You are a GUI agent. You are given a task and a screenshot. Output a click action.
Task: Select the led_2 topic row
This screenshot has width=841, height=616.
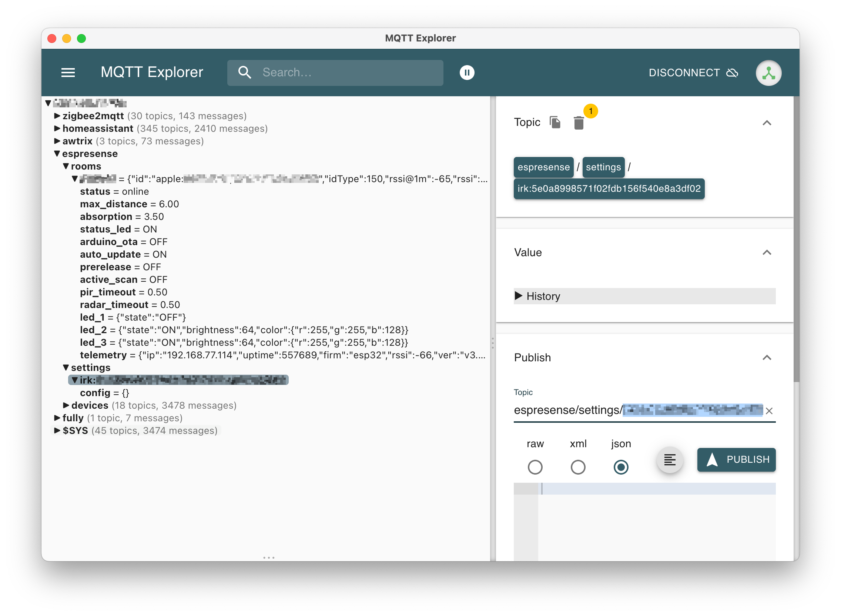(244, 330)
